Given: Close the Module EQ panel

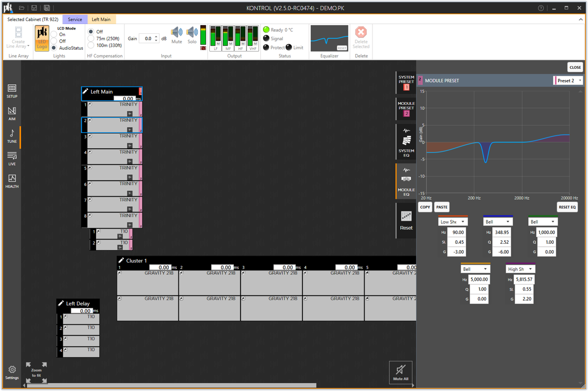Looking at the screenshot, I should point(575,67).
